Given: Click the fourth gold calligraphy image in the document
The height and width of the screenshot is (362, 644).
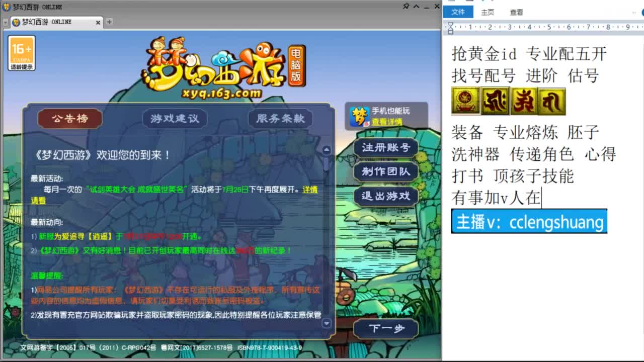Looking at the screenshot, I should 551,101.
